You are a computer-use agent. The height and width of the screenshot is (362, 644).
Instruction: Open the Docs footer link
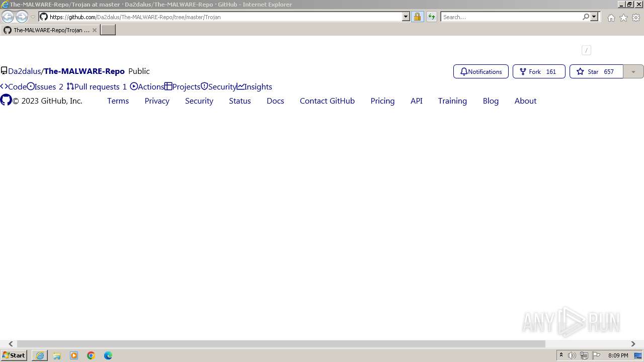(275, 101)
